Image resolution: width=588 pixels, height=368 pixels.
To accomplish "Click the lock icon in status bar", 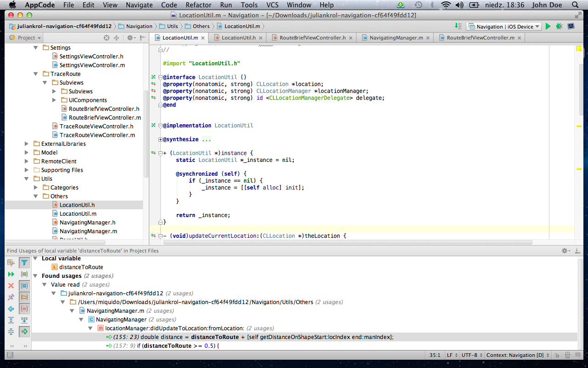I will (557, 355).
